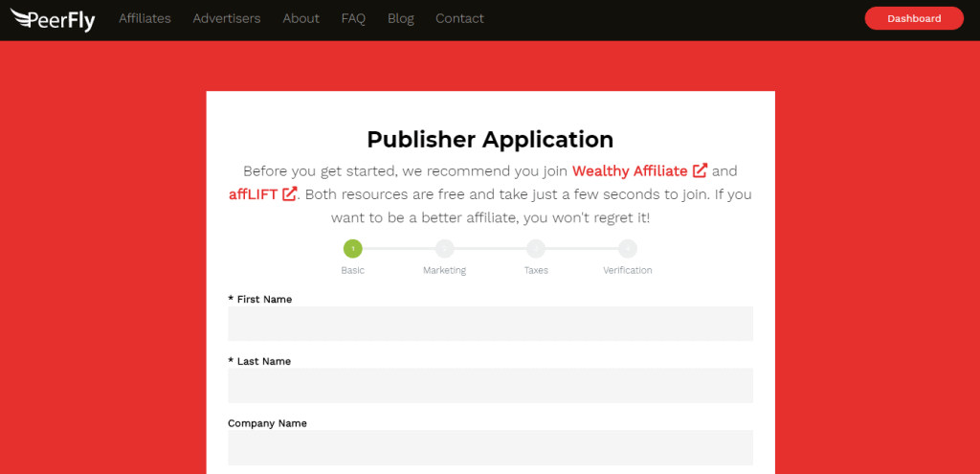Click external-link icon beside affLIFT
The width and height of the screenshot is (980, 474).
point(289,193)
